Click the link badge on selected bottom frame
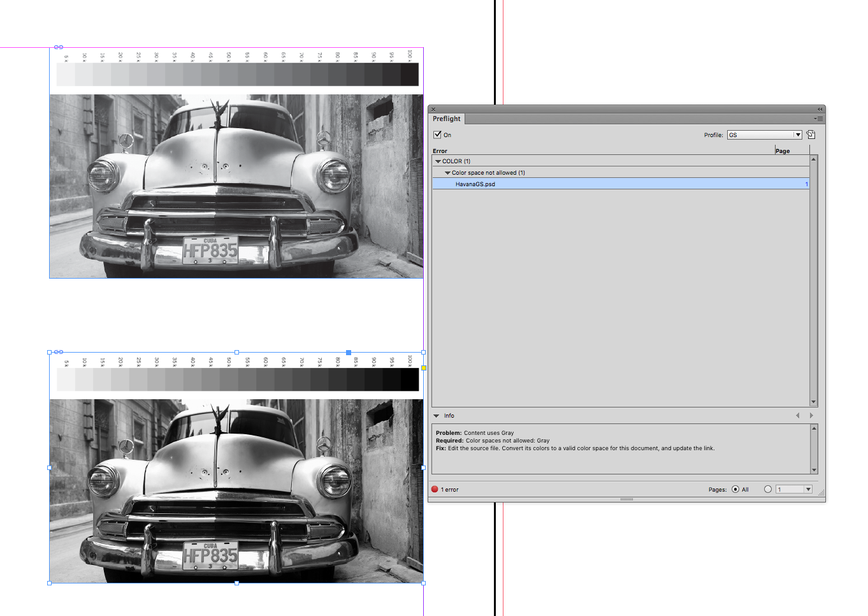868x616 pixels. click(59, 352)
